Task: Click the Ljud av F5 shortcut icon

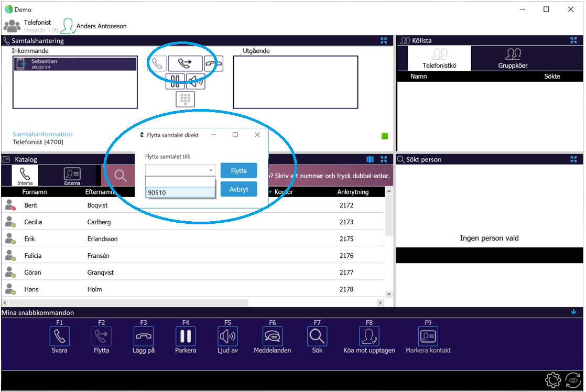Action: (227, 336)
